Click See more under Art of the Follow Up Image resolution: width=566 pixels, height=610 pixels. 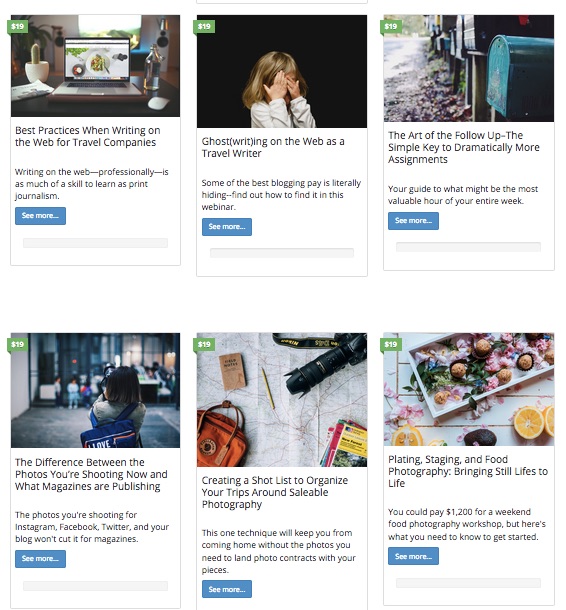[x=413, y=221]
